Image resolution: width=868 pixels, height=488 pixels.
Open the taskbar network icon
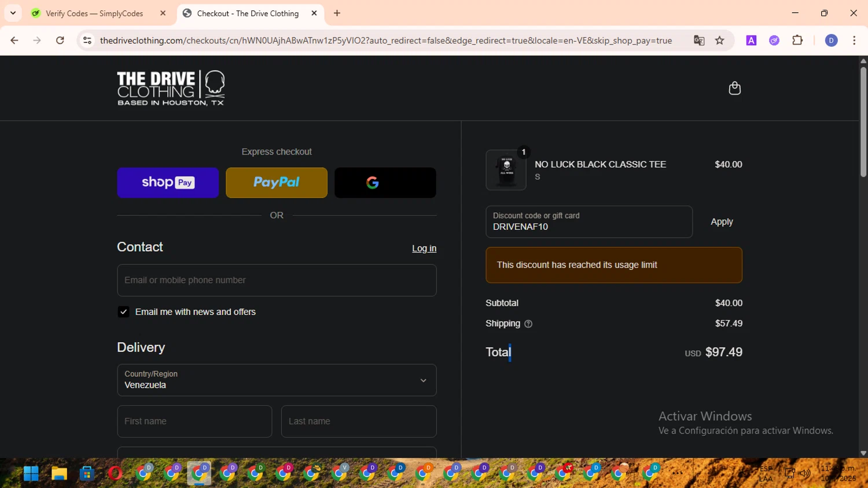pos(789,474)
